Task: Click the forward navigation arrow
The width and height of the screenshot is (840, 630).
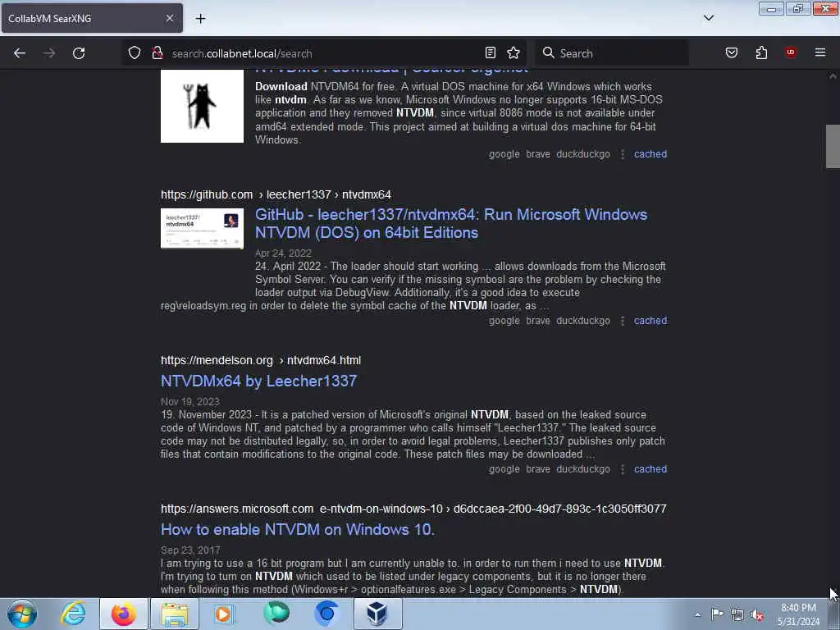Action: point(49,53)
